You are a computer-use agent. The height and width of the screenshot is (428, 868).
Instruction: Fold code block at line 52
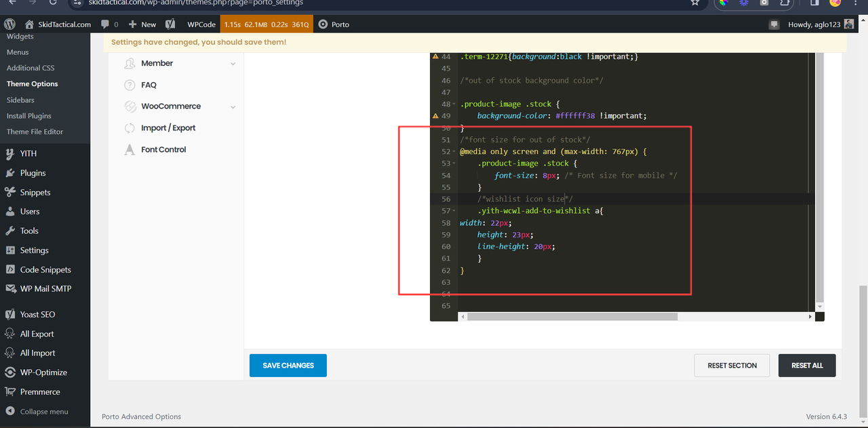click(454, 152)
